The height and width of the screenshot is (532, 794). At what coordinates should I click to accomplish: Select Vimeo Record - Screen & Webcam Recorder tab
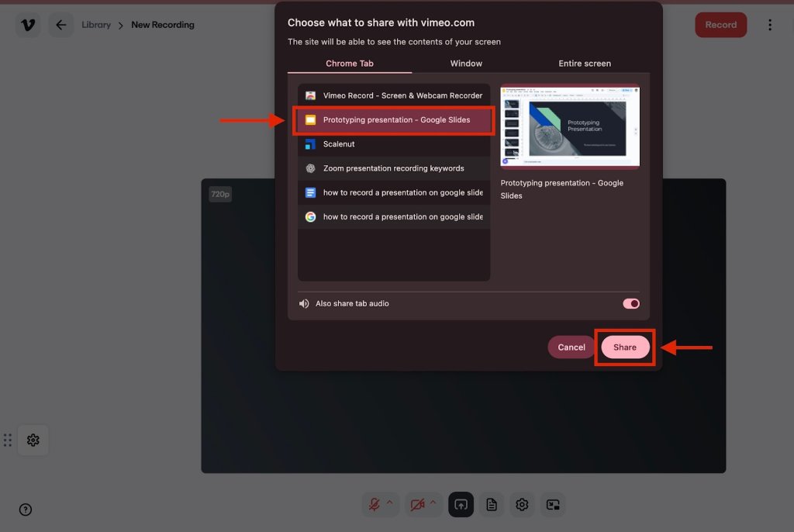394,95
